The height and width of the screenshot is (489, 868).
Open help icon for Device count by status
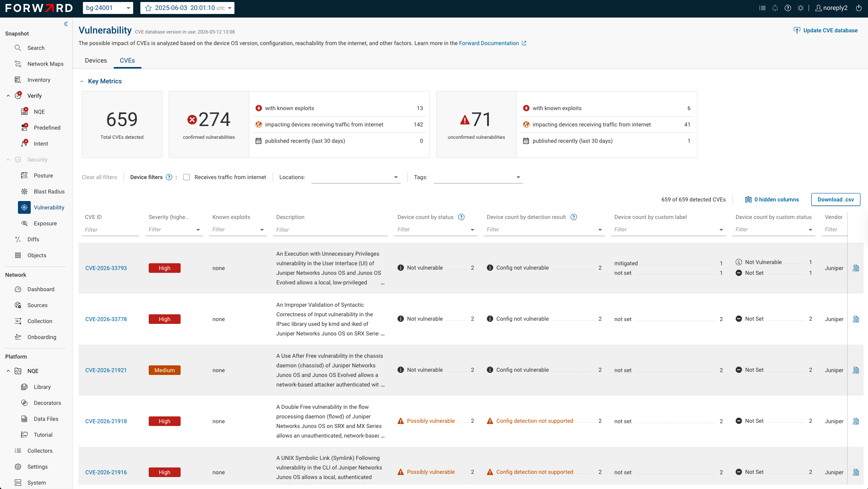coord(461,217)
